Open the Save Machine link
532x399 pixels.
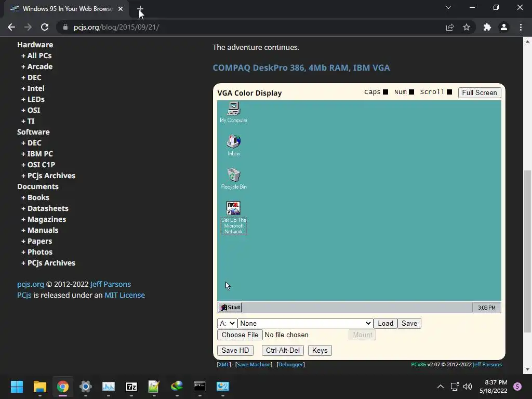point(254,364)
